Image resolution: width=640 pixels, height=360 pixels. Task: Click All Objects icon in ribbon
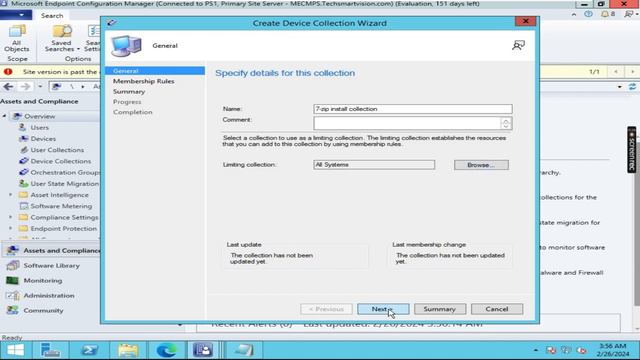coord(17,39)
